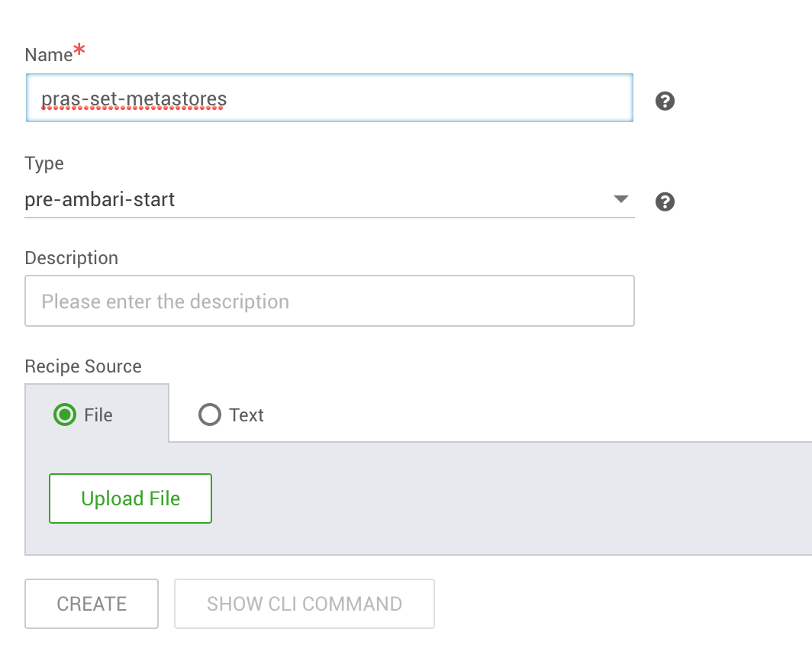812x658 pixels.
Task: Click the question mark next to pras-set-metastores
Action: (664, 101)
